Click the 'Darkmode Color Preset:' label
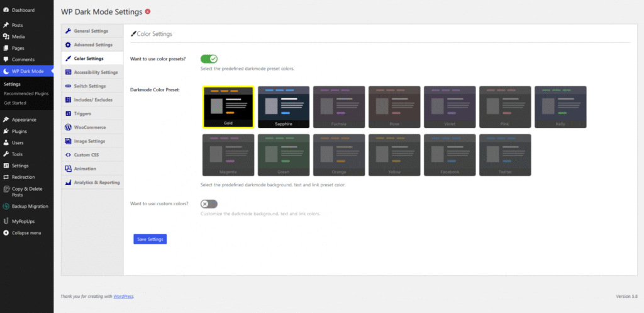The image size is (644, 313). point(155,89)
